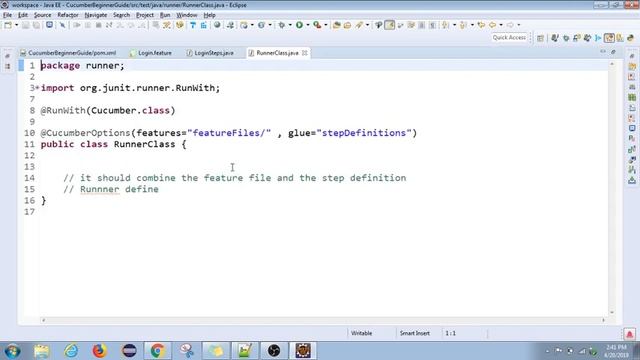This screenshot has width=640, height=360.
Task: Open the File menu
Action: 7,15
